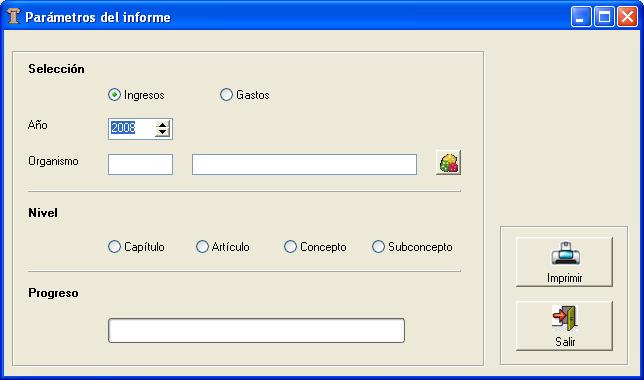This screenshot has width=644, height=380.
Task: Select the Gastos radio button
Action: [x=226, y=95]
